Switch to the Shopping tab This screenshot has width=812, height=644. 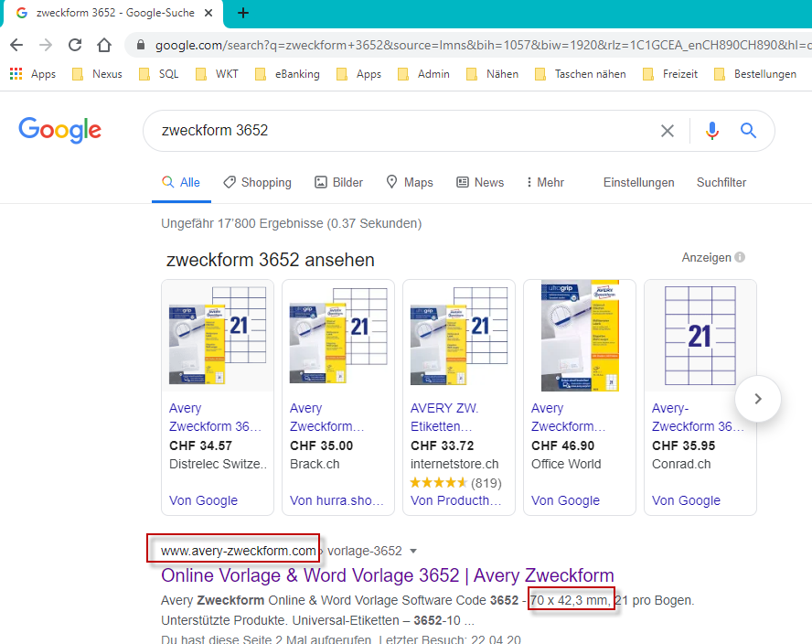(257, 182)
